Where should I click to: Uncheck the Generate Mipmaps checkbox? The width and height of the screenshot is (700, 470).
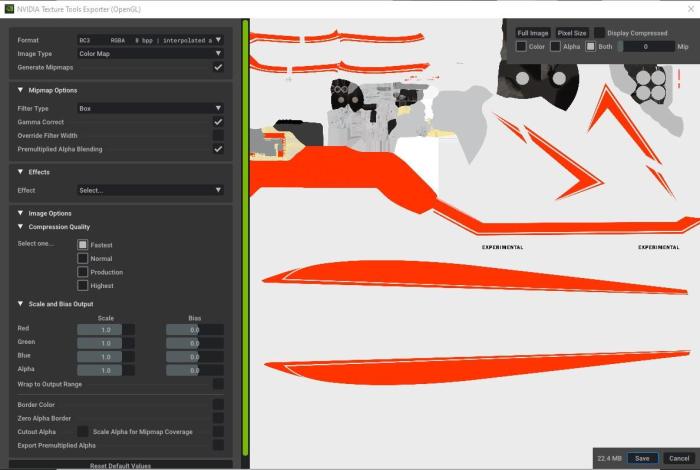tap(218, 67)
